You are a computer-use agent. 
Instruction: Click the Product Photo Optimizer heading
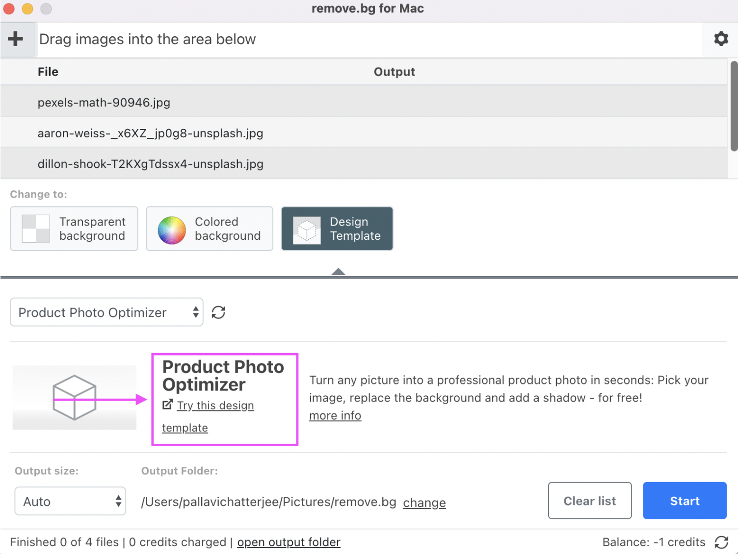[x=223, y=376]
